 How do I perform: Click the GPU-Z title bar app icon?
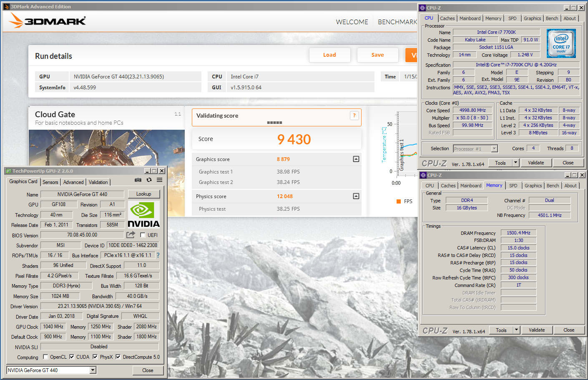[8, 171]
